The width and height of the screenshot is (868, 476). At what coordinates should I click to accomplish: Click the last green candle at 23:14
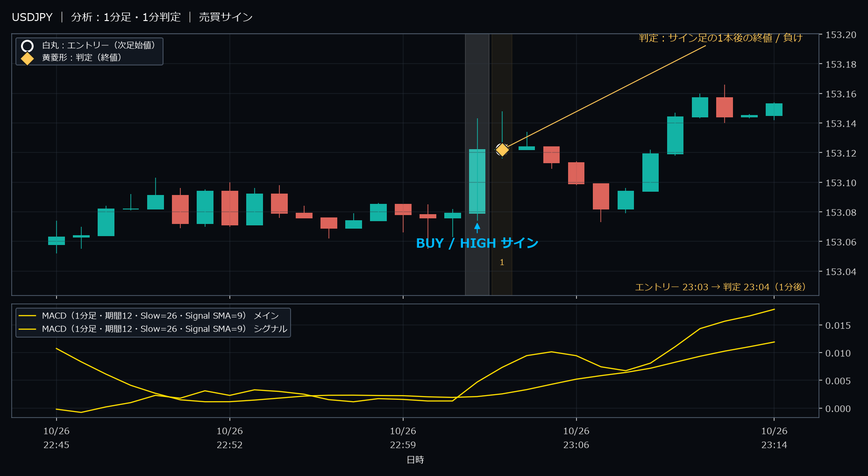774,110
